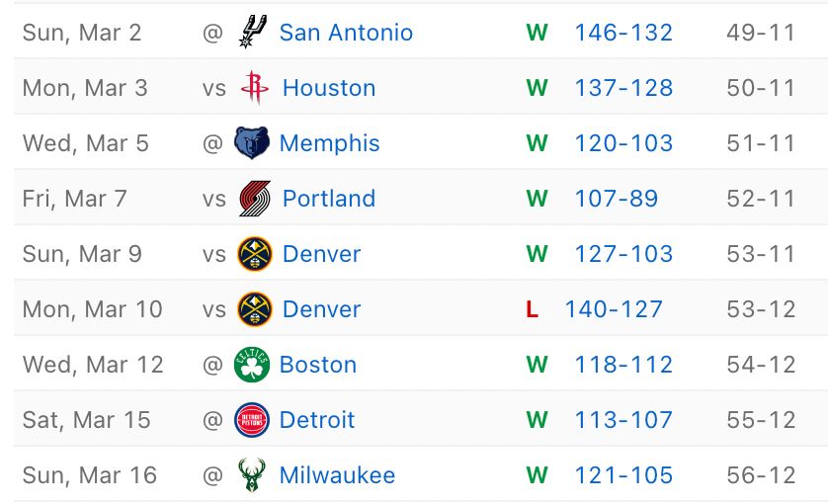Click the Milwaukee Bucks logo

coord(251,475)
